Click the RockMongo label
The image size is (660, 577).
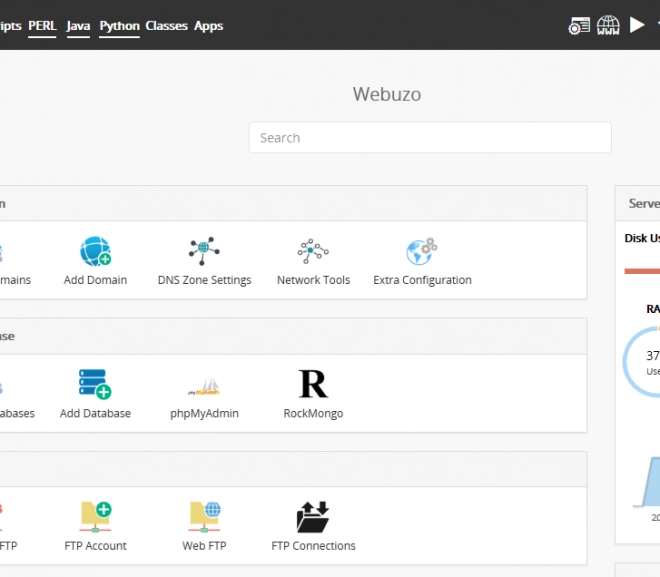pyautogui.click(x=313, y=413)
